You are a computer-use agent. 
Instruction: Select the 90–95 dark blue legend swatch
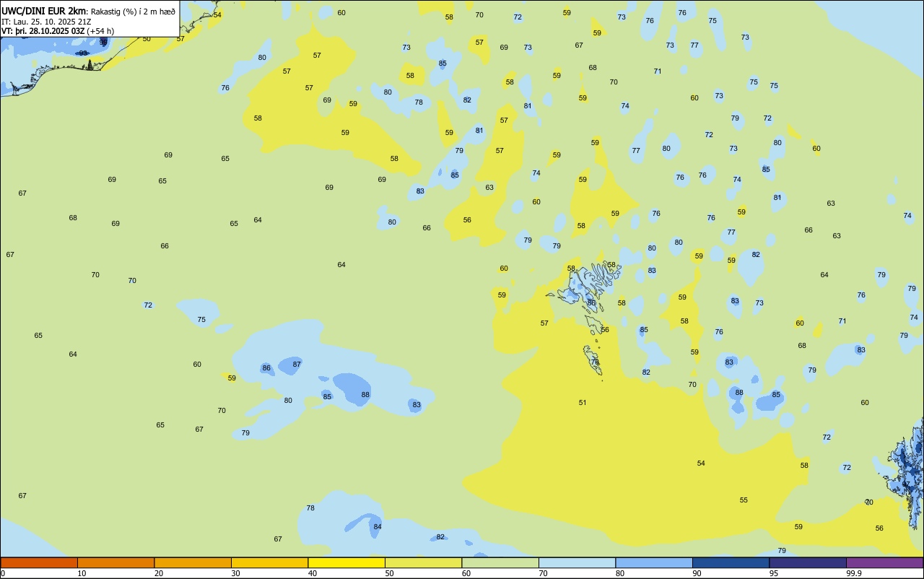731,562
